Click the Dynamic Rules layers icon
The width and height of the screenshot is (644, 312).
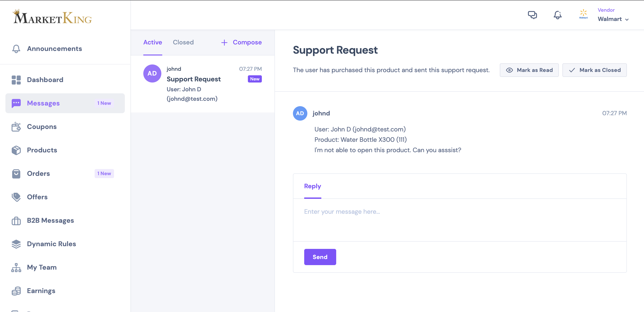coord(16,244)
